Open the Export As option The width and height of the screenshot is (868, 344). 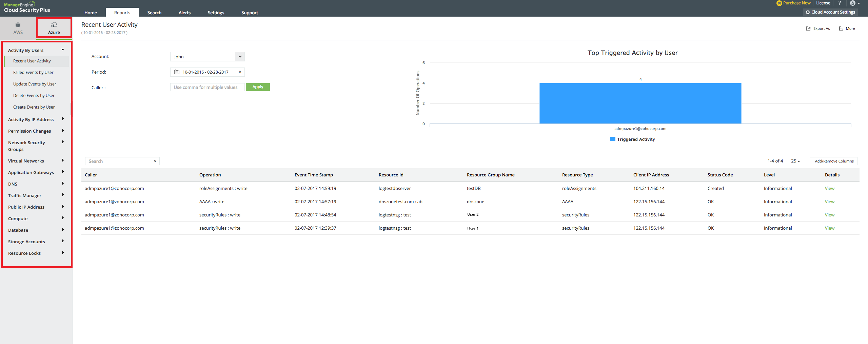[808, 28]
